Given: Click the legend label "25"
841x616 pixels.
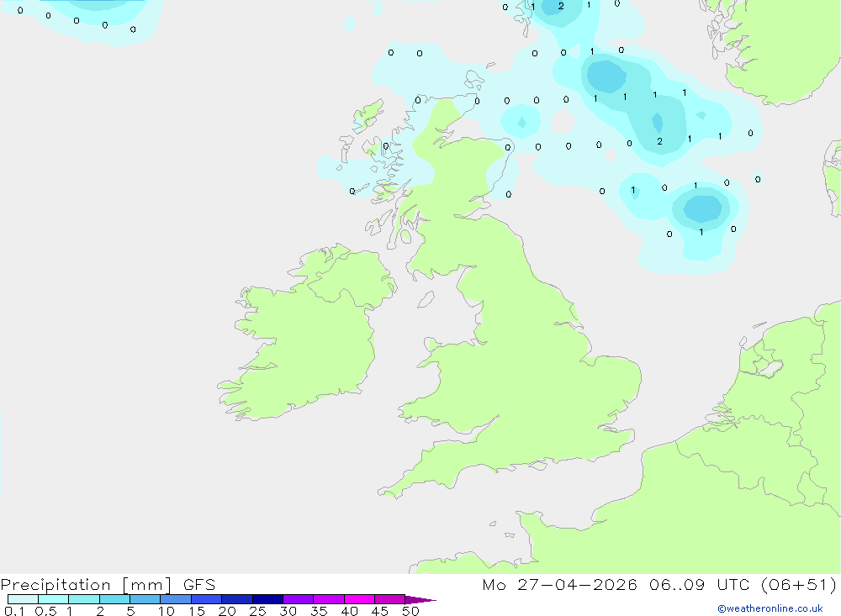Looking at the screenshot, I should pos(257,611).
